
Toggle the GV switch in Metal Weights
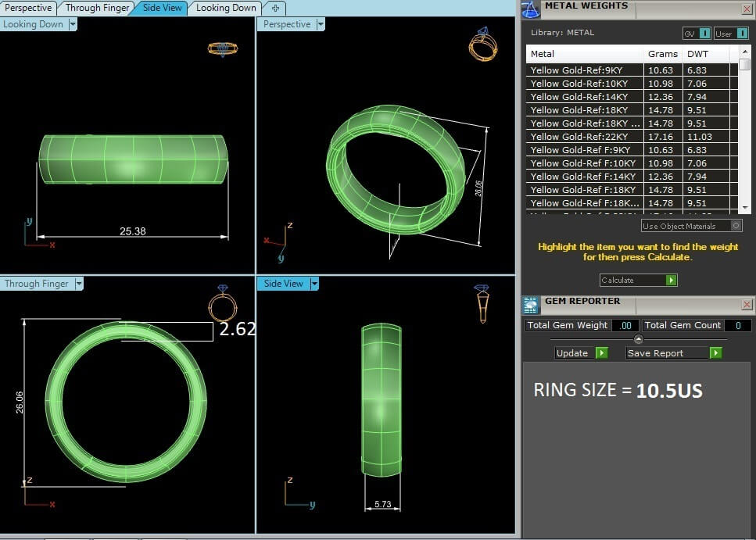(704, 34)
